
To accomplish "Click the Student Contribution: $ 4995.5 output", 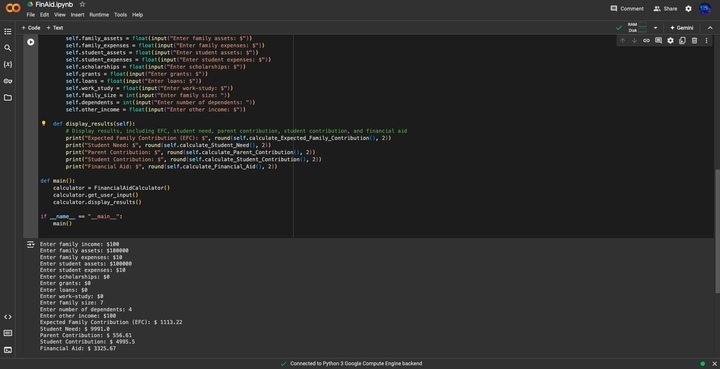I will coord(87,342).
